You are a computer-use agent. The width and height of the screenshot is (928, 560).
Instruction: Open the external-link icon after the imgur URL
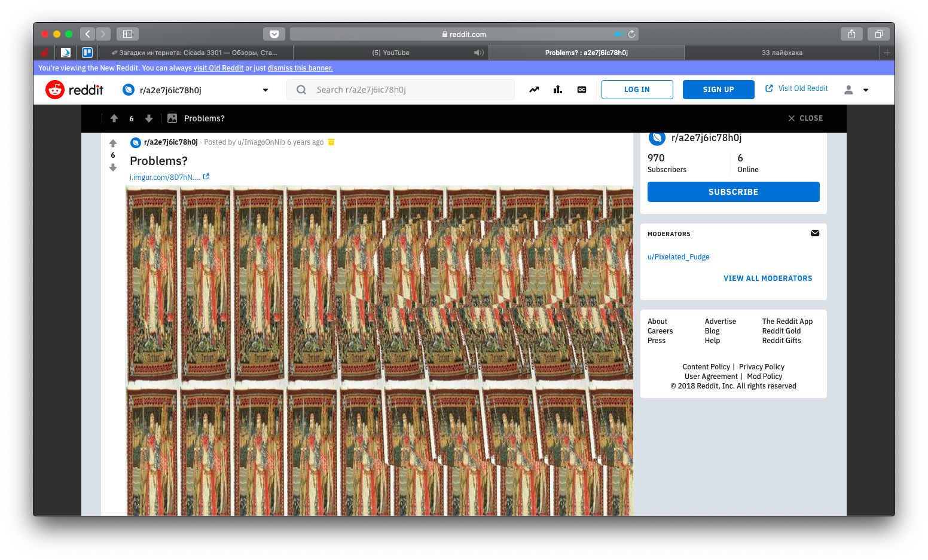[x=206, y=176]
